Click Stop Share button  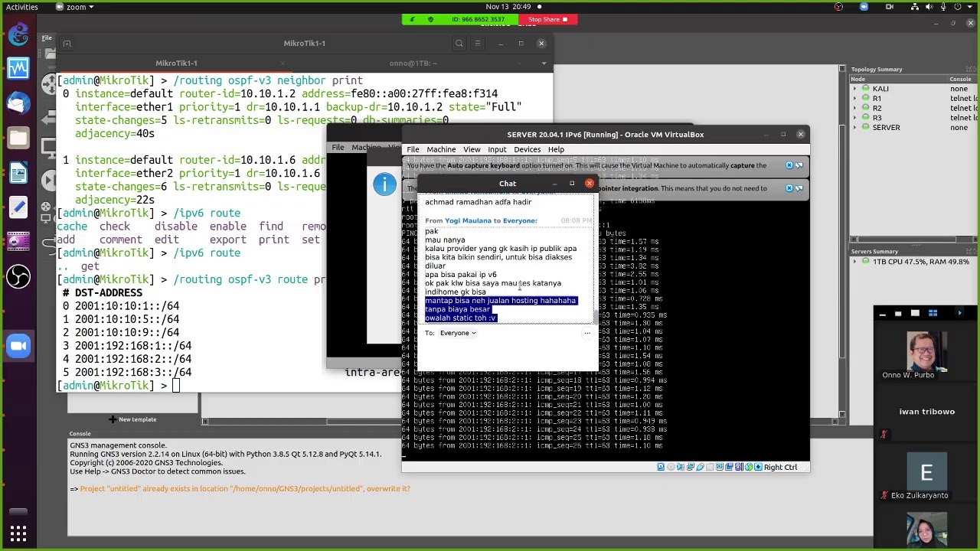[548, 19]
